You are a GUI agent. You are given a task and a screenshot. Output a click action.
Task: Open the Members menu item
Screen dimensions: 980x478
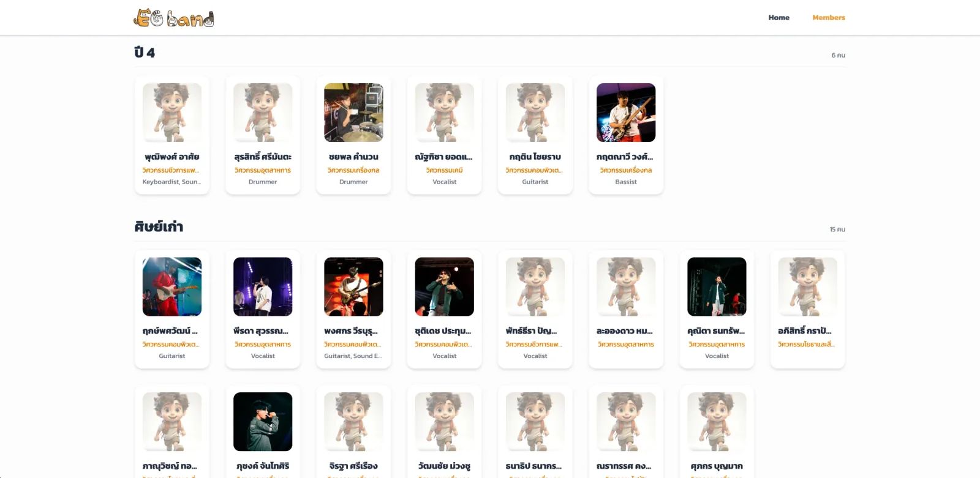pos(829,18)
